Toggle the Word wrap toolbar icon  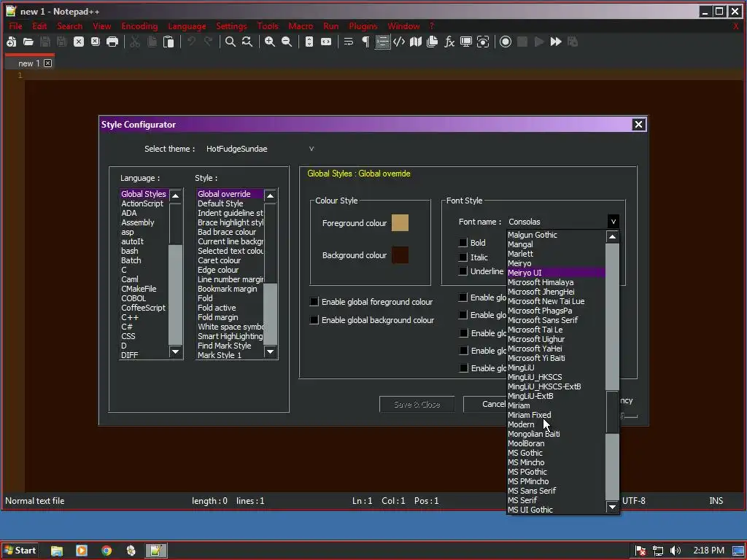tap(349, 42)
